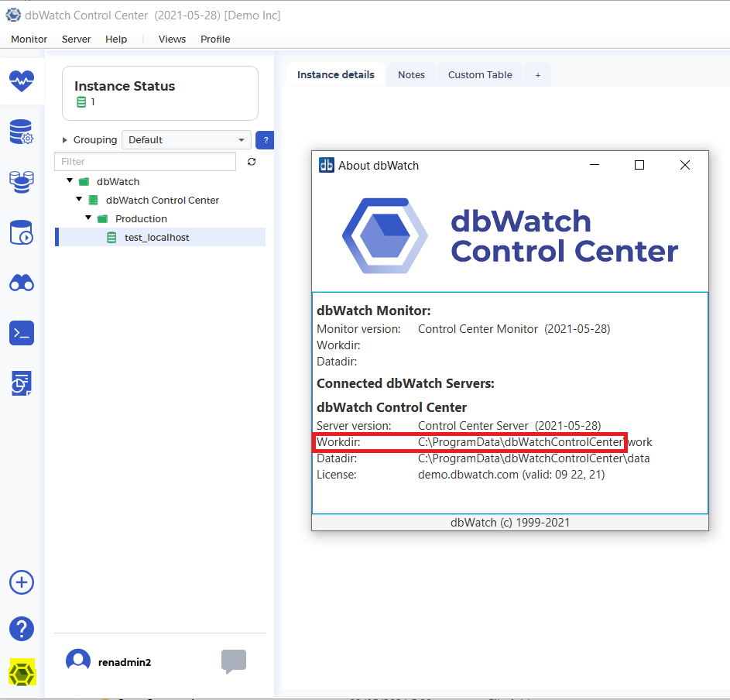
Task: Open the database settings gear icon
Action: [22, 132]
